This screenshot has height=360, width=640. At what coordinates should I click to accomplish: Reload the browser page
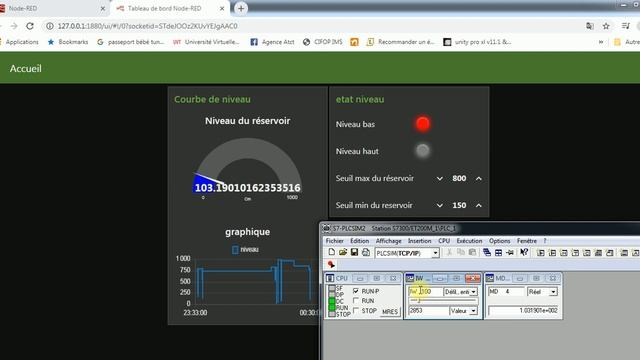30,26
